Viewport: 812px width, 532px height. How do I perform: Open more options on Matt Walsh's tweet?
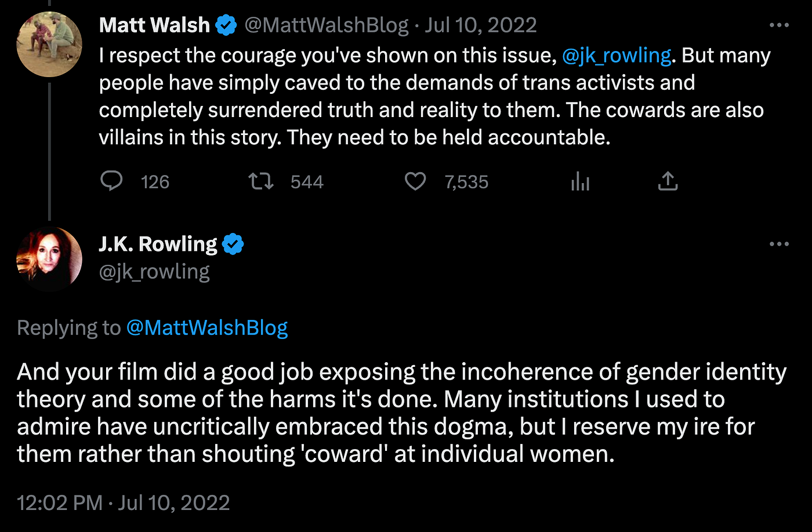point(779,25)
